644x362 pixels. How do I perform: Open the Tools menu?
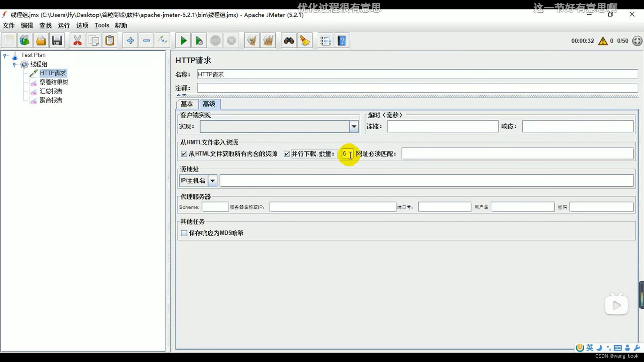coord(102,25)
